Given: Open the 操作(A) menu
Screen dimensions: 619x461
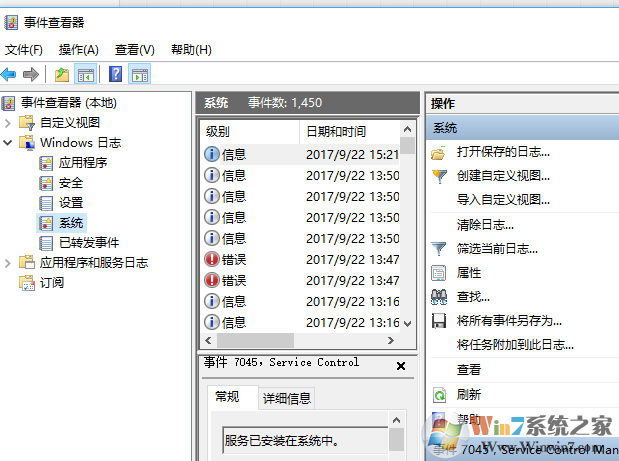Looking at the screenshot, I should [79, 50].
